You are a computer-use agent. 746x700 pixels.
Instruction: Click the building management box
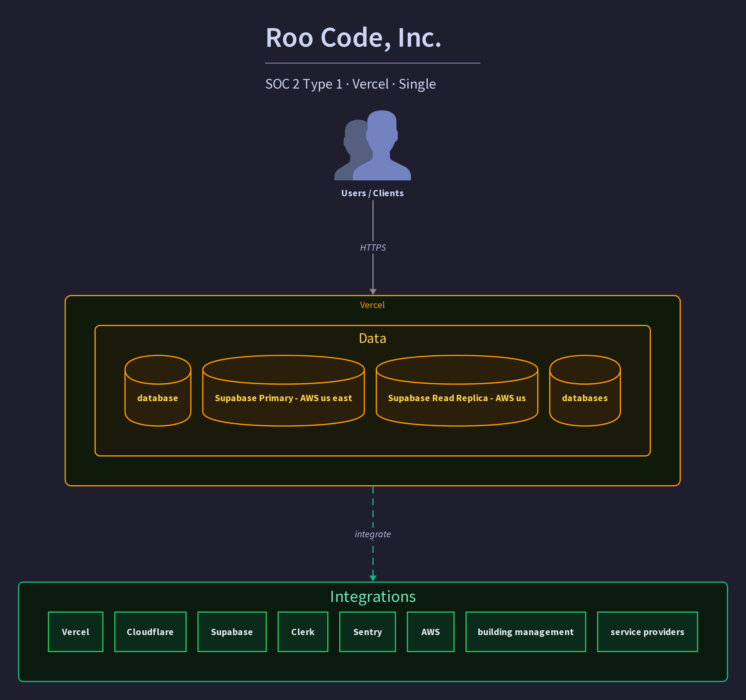525,632
